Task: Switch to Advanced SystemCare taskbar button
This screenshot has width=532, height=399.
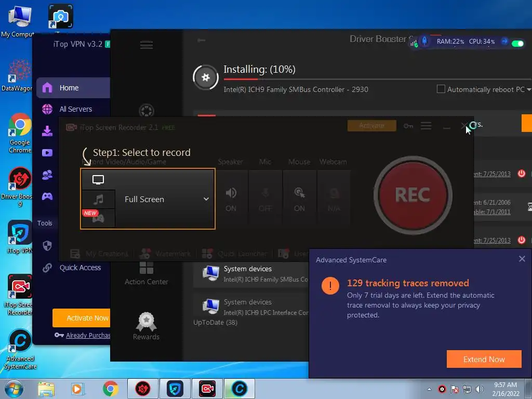Action: (x=239, y=389)
